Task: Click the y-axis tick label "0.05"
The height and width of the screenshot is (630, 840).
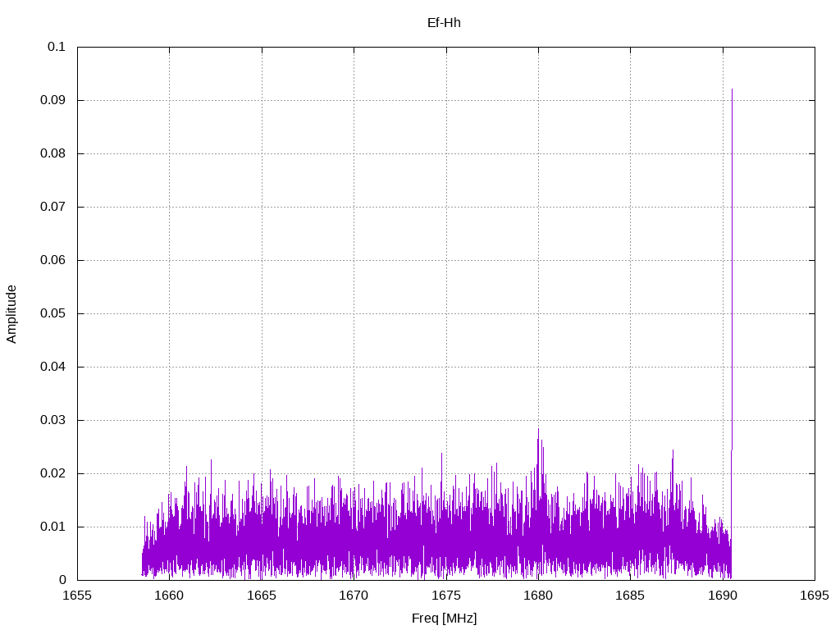Action: pos(53,313)
